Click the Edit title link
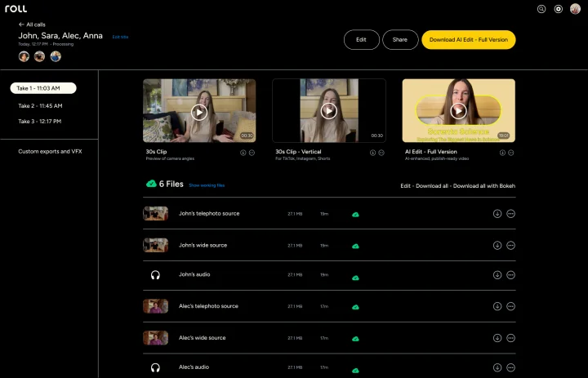This screenshot has width=588, height=378. pyautogui.click(x=120, y=37)
